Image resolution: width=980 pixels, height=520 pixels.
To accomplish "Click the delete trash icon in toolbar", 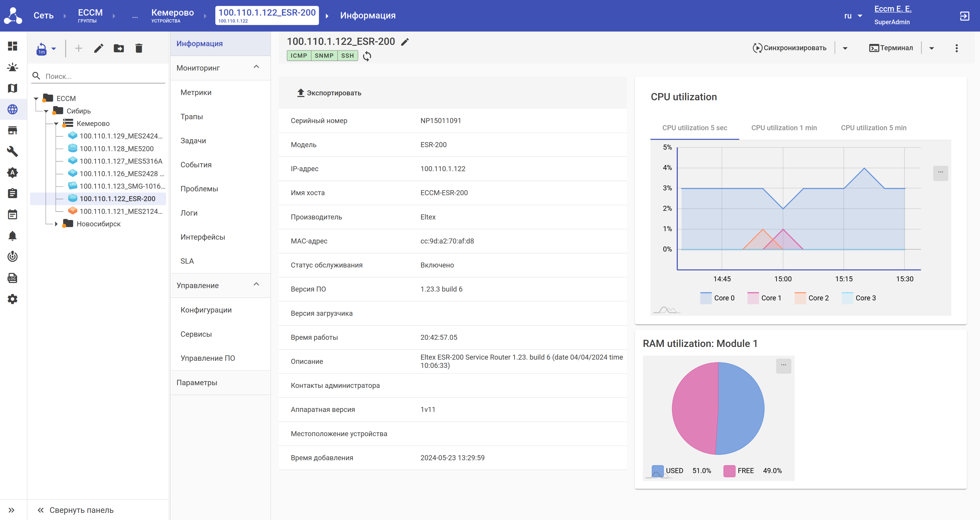I will [x=139, y=48].
